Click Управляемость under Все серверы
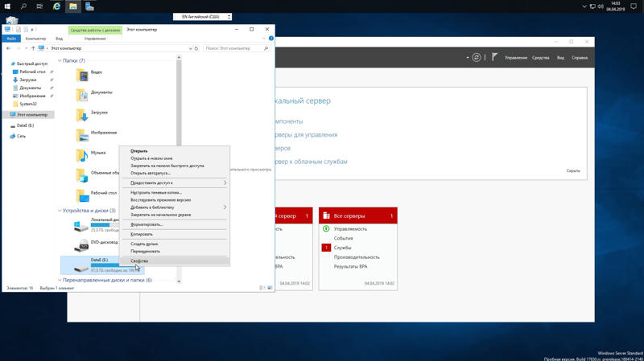 350,229
